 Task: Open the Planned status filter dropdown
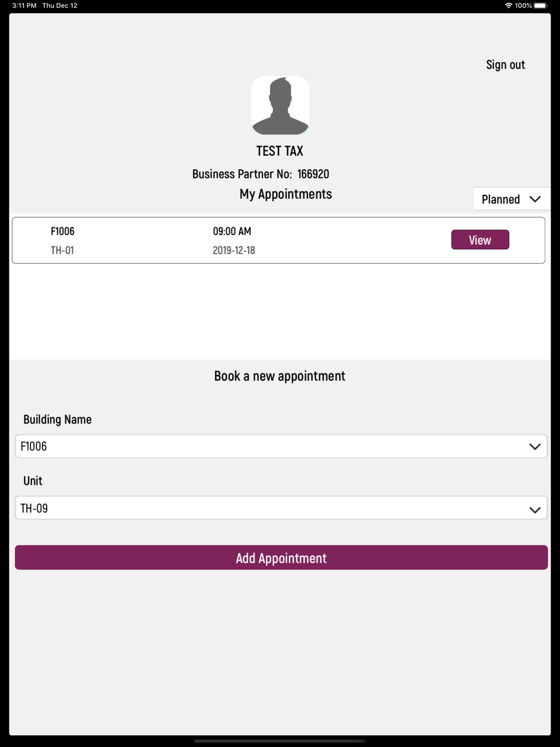point(512,199)
